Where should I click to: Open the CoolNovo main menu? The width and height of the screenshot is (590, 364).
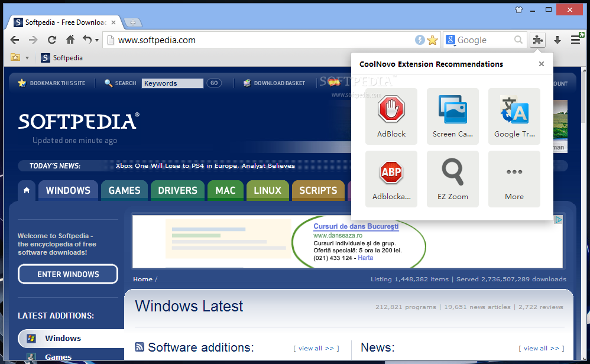point(576,39)
